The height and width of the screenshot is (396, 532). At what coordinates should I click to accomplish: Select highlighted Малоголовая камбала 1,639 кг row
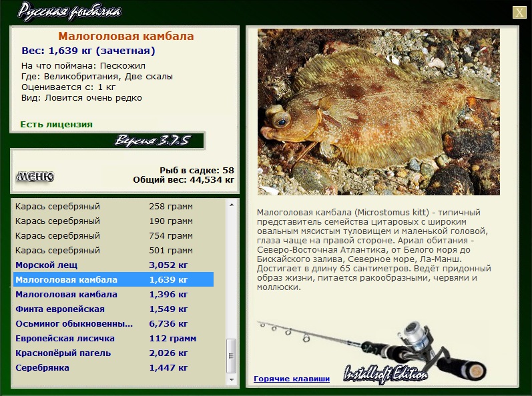pyautogui.click(x=113, y=279)
